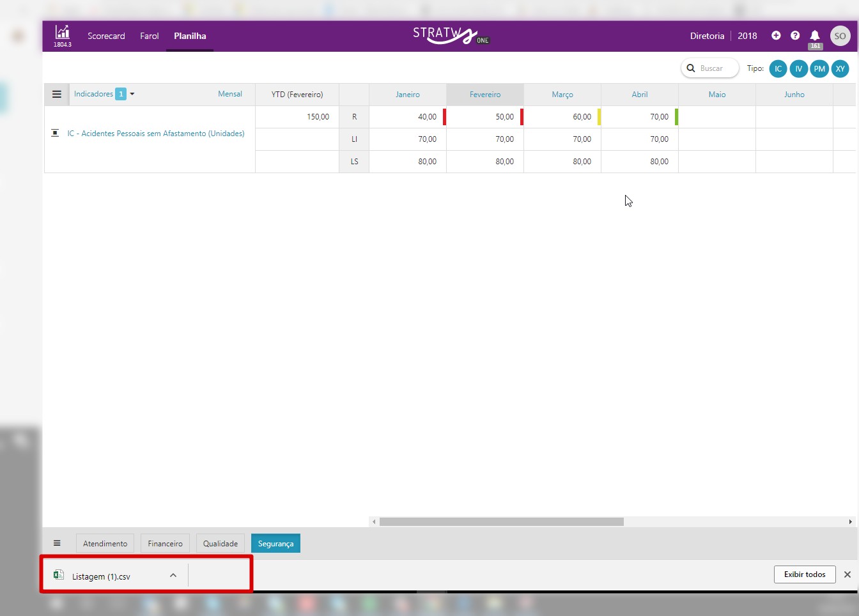Click the horizontal scrollbar thumb
The image size is (859, 616).
tap(502, 521)
